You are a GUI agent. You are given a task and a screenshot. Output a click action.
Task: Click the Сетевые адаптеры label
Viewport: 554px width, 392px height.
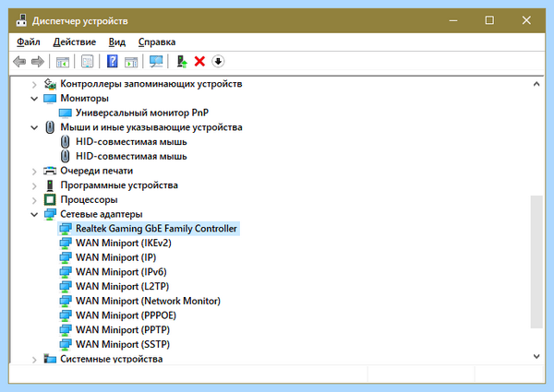[x=102, y=214]
